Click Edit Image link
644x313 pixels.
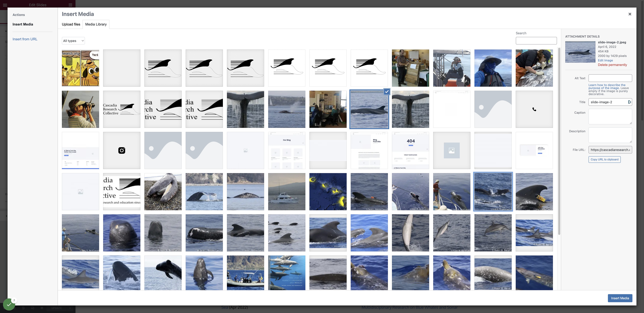point(605,60)
